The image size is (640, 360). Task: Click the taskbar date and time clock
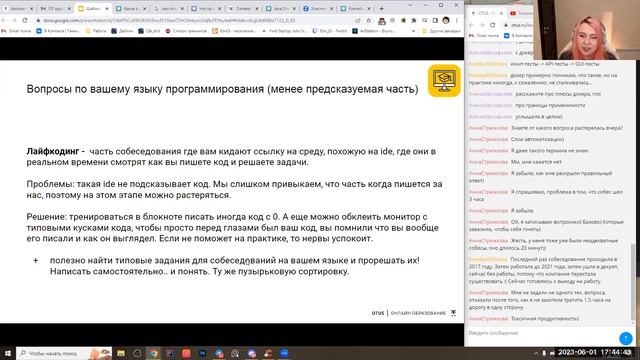594,352
